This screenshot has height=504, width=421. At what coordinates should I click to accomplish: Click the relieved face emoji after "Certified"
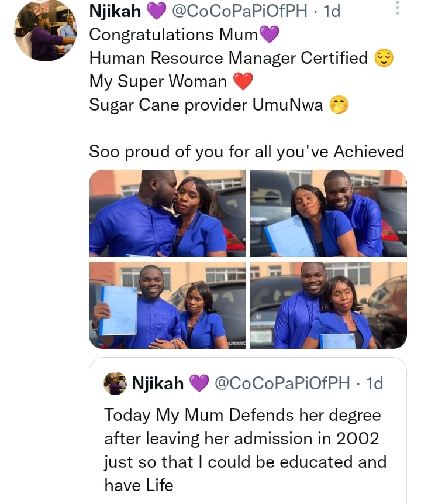coord(384,58)
